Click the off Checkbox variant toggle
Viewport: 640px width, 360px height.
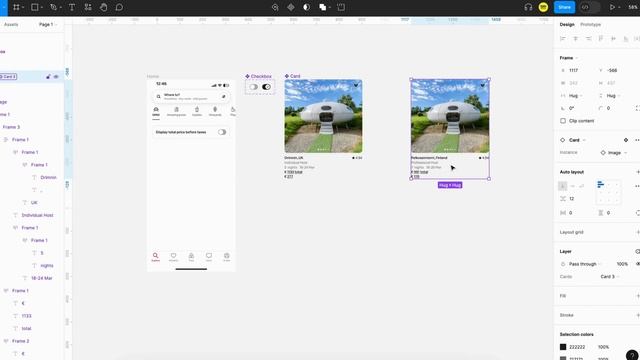(253, 87)
